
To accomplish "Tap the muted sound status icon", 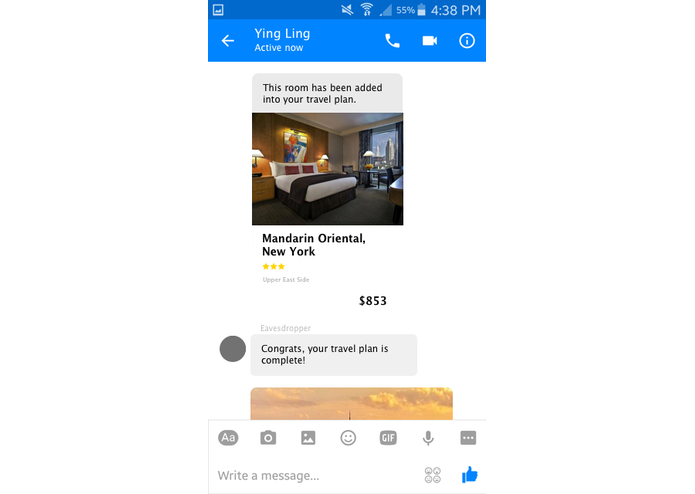I will click(347, 10).
